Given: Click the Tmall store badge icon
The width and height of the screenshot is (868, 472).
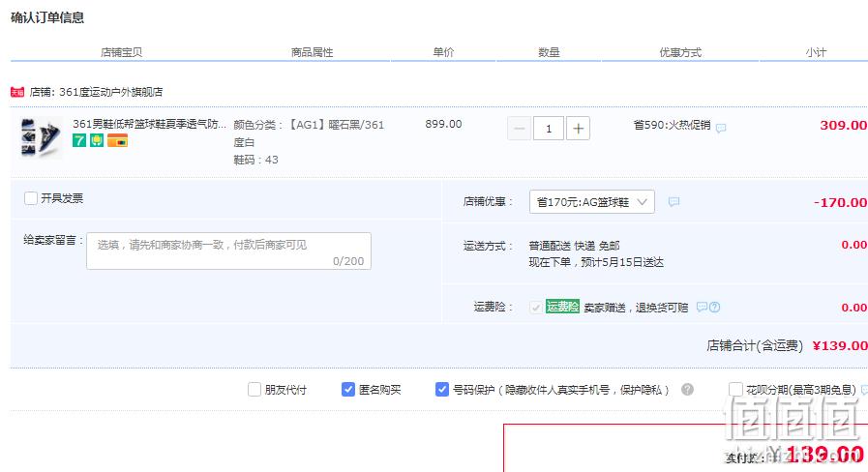Looking at the screenshot, I should coord(17,92).
